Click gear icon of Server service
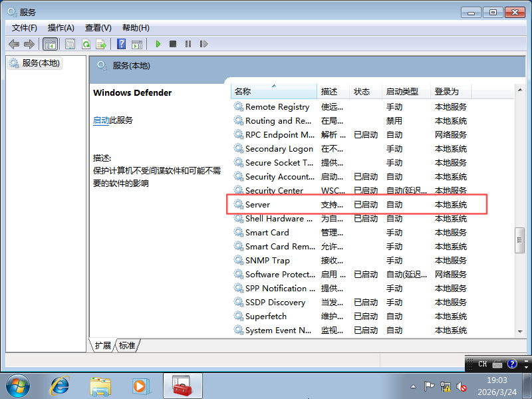The height and width of the screenshot is (399, 532). (239, 204)
